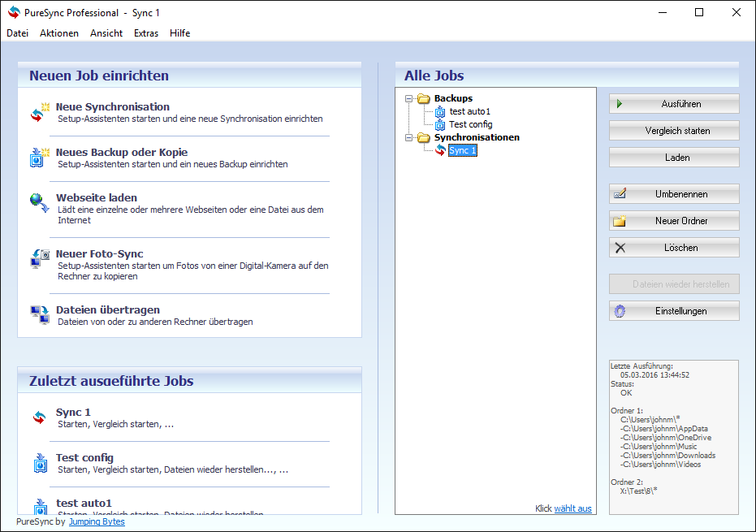This screenshot has width=756, height=532.
Task: Follow the Jumping Bytes link
Action: point(97,521)
